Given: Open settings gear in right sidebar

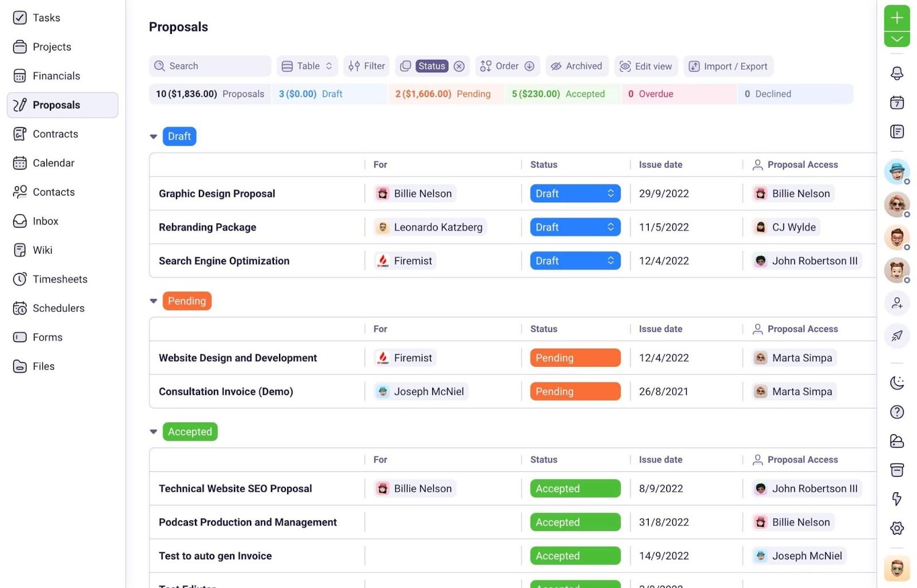Looking at the screenshot, I should click(x=896, y=528).
